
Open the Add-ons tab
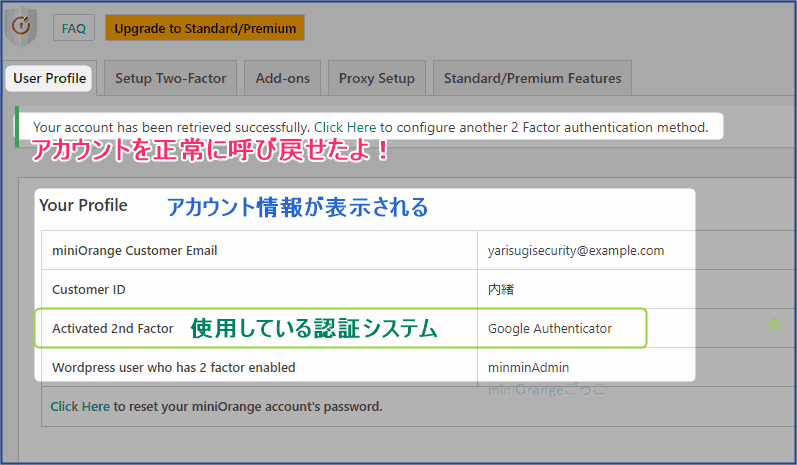coord(282,78)
